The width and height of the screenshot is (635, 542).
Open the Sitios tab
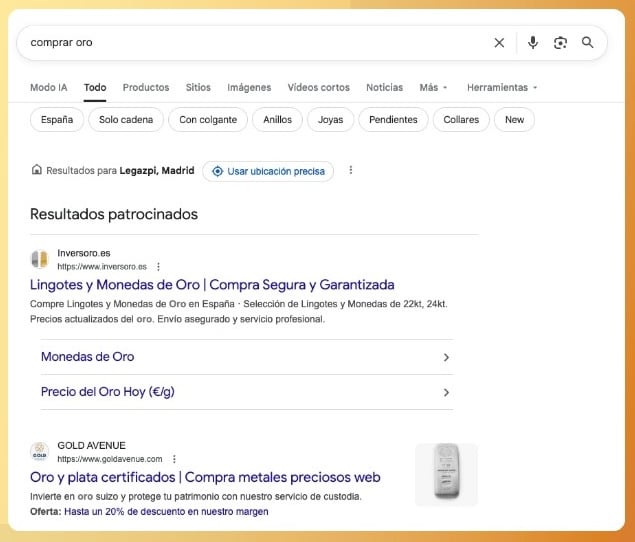[x=198, y=87]
